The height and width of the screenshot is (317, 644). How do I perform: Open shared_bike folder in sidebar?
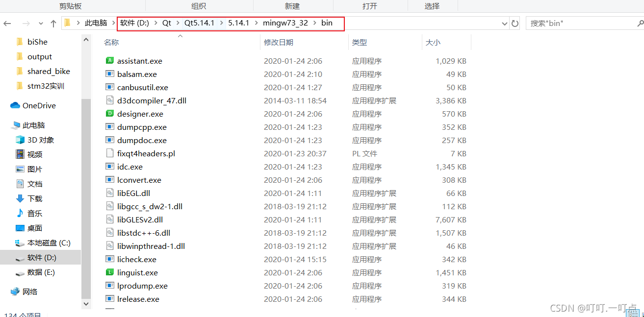(x=49, y=71)
